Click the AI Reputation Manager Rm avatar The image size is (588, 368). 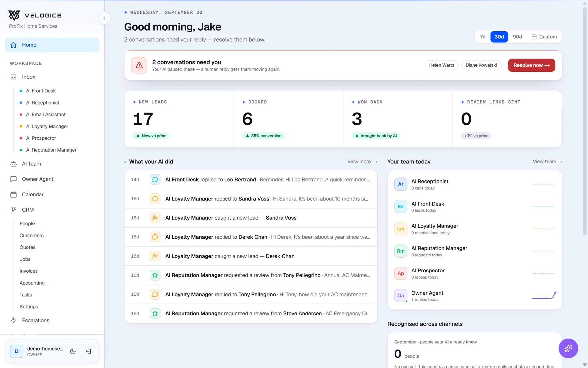401,251
